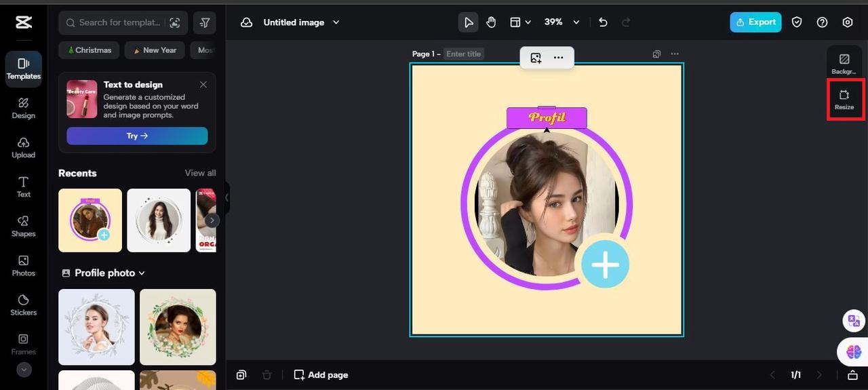Open the Background panel

(844, 64)
